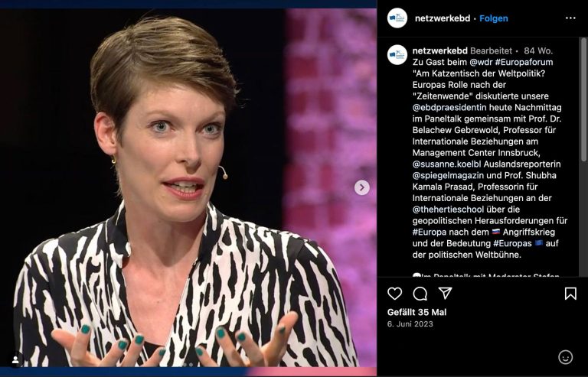Open the @spiegelmagazin mention
The width and height of the screenshot is (588, 377).
click(446, 175)
